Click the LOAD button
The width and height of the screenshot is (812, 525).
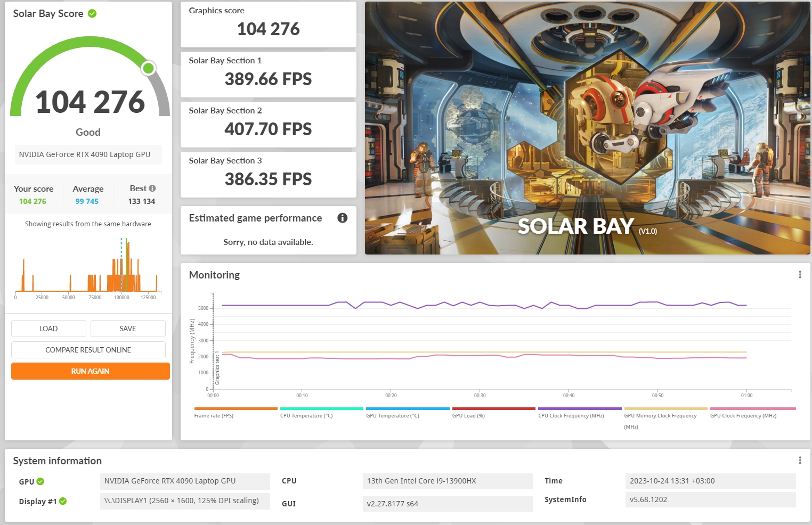(x=48, y=329)
